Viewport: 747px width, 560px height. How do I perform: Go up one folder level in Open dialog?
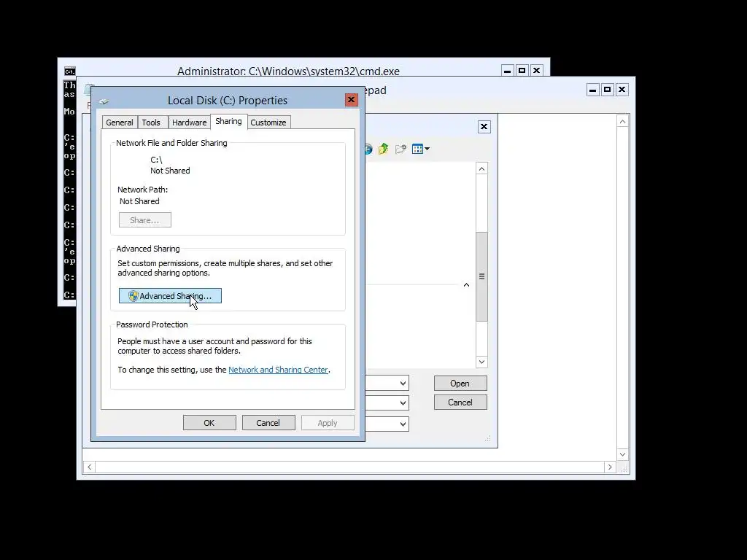click(384, 149)
